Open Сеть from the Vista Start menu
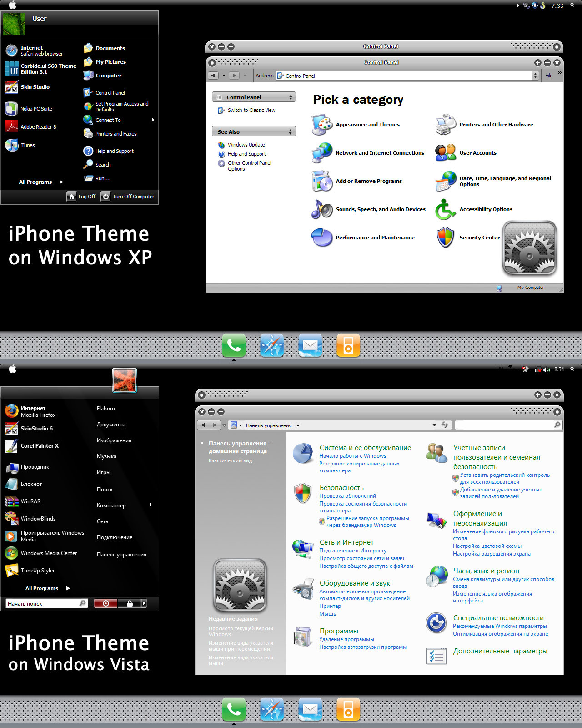The width and height of the screenshot is (582, 728). pos(102,521)
